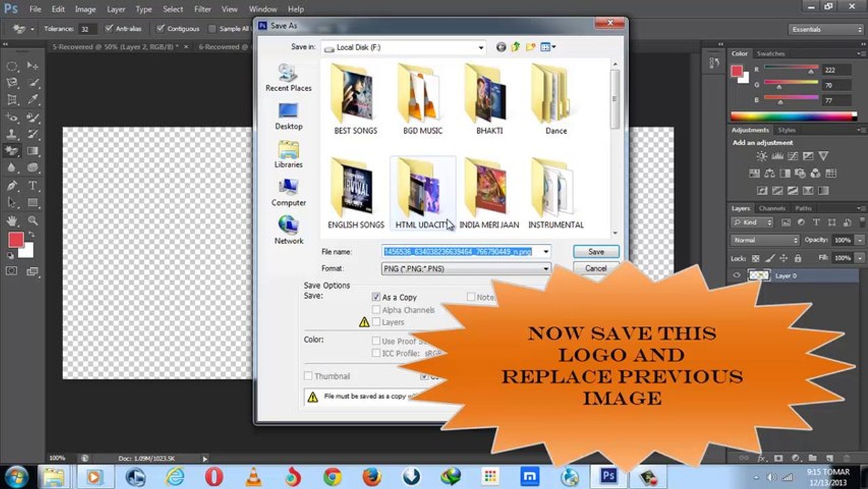This screenshot has width=868, height=489.
Task: Toggle the Thumbnail checkbox
Action: pos(308,376)
